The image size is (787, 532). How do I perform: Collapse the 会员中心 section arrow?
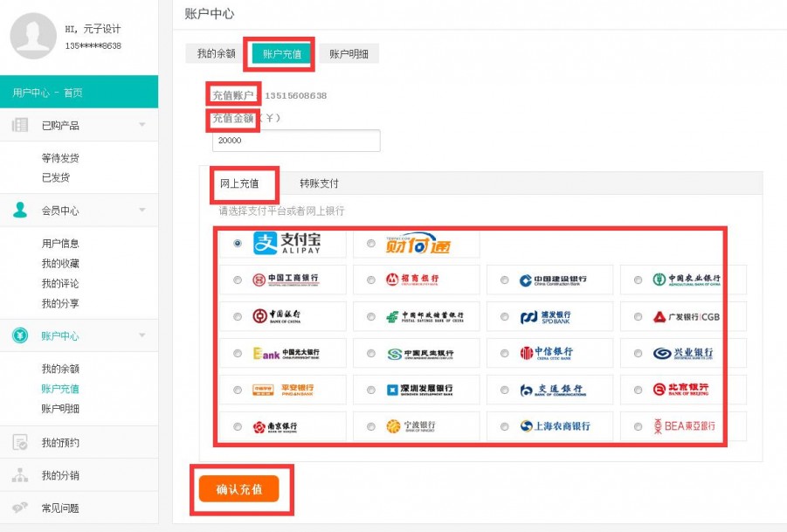point(142,210)
